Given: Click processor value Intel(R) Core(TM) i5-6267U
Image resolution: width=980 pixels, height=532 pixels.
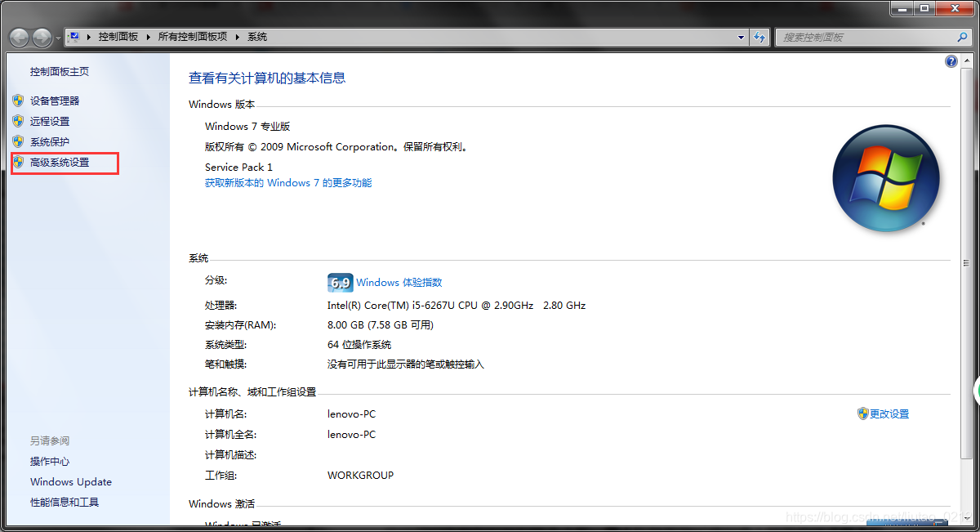Looking at the screenshot, I should (x=457, y=306).
